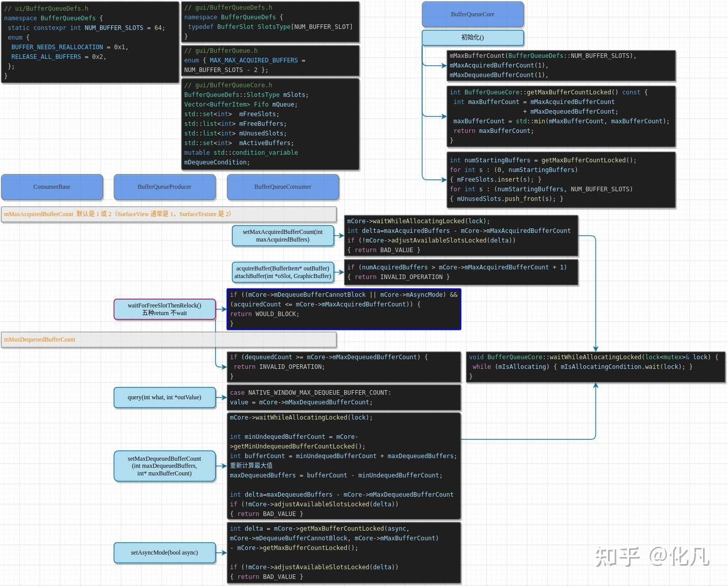Select the mMaxAcquiredBufferCount gray header bar
The width and height of the screenshot is (728, 586).
(169, 214)
